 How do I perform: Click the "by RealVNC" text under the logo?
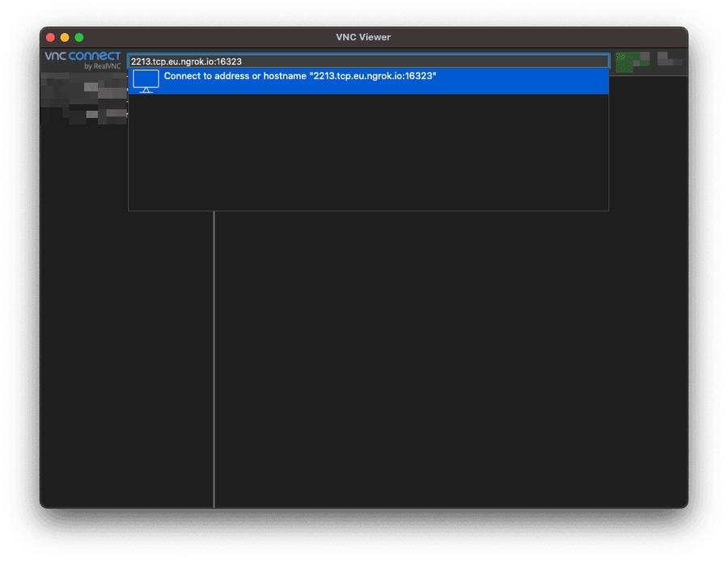tap(102, 66)
